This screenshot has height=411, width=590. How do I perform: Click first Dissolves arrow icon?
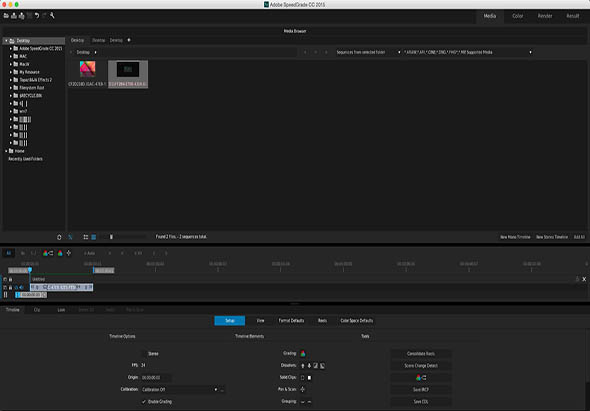point(303,365)
